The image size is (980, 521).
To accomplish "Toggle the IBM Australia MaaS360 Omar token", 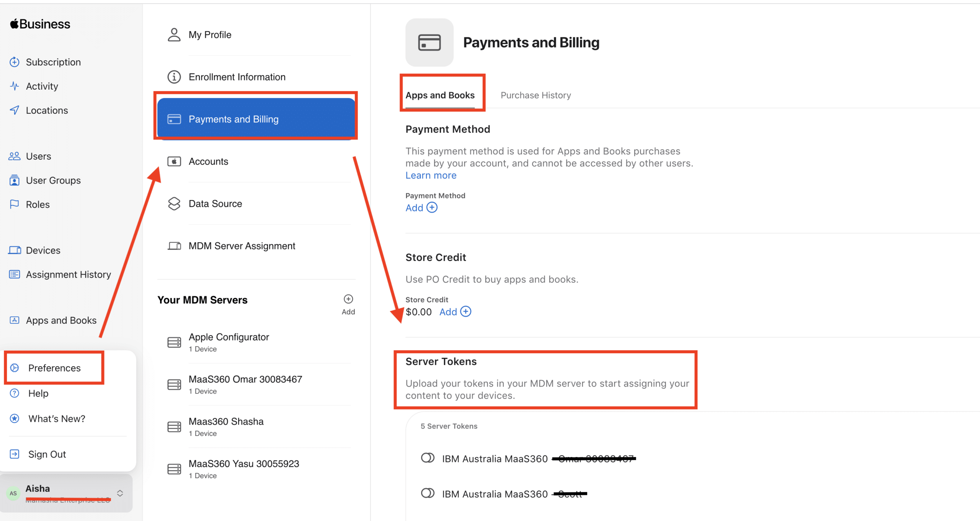I will tap(428, 458).
